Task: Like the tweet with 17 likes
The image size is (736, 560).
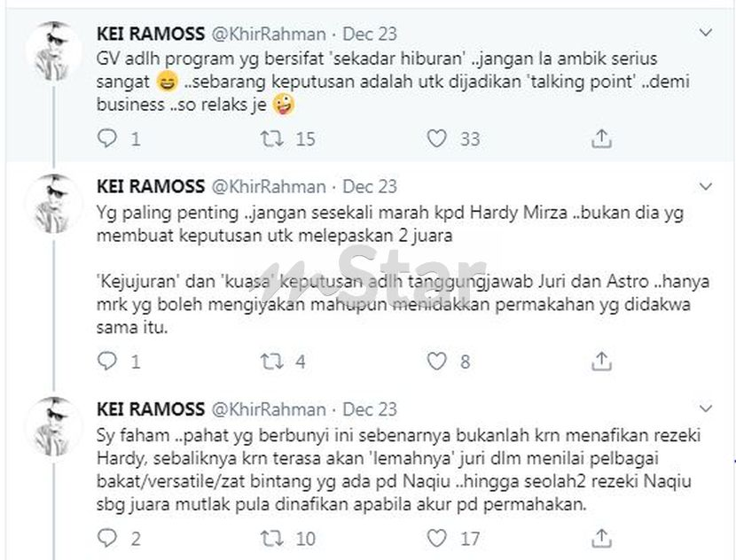Action: (436, 538)
